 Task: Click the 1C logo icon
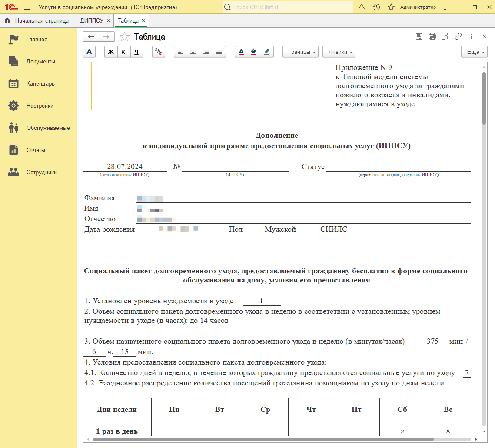(11, 7)
